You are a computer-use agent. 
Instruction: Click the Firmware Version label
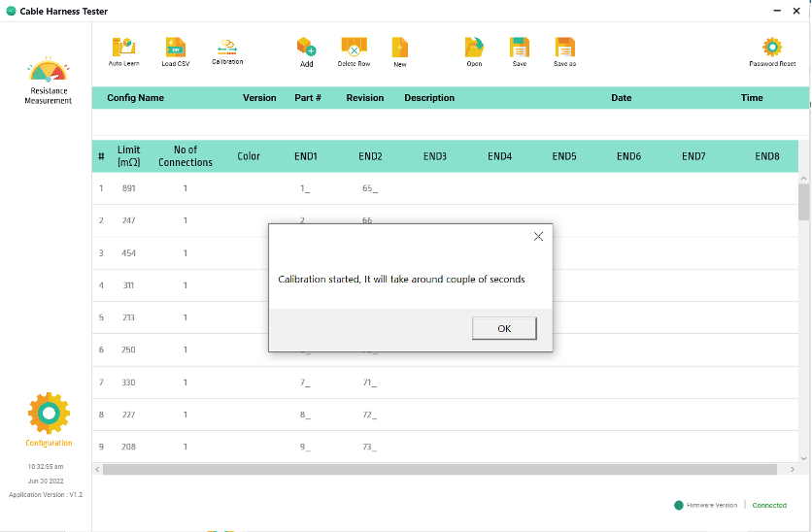tap(712, 505)
